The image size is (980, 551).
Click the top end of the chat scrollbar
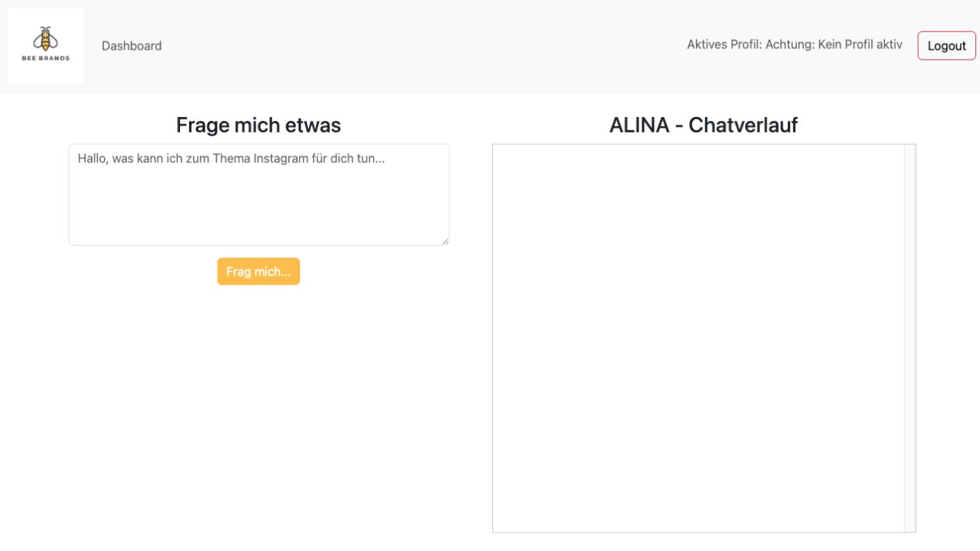click(x=910, y=150)
